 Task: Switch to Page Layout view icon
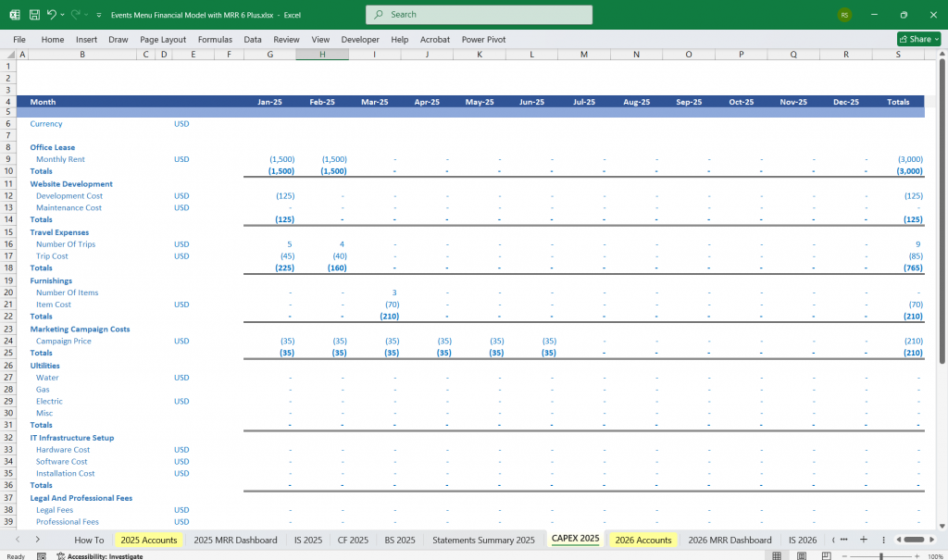pos(801,554)
